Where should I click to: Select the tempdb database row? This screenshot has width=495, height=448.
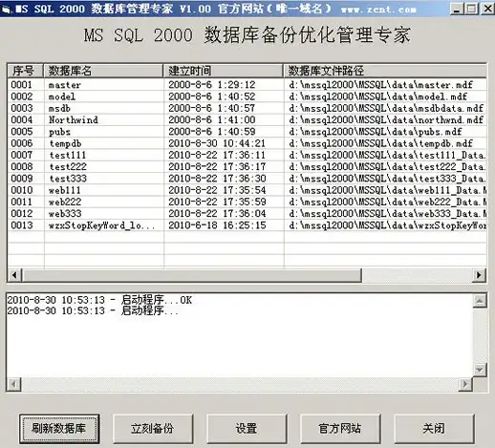click(247, 143)
